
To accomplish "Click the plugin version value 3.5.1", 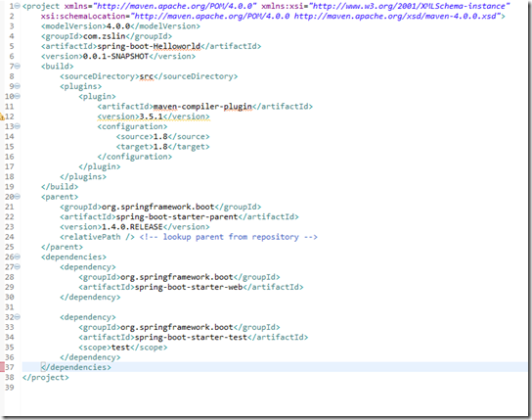I will pyautogui.click(x=152, y=117).
